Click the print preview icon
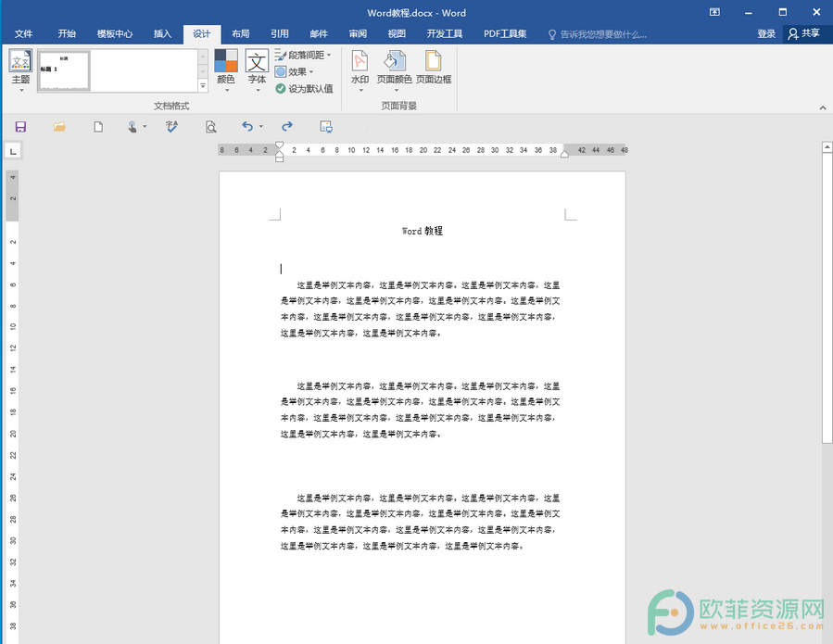This screenshot has width=833, height=644. coord(211,126)
